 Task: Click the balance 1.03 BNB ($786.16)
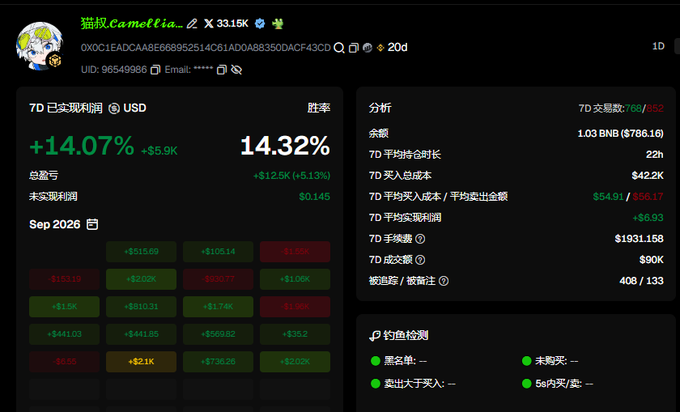(x=620, y=134)
